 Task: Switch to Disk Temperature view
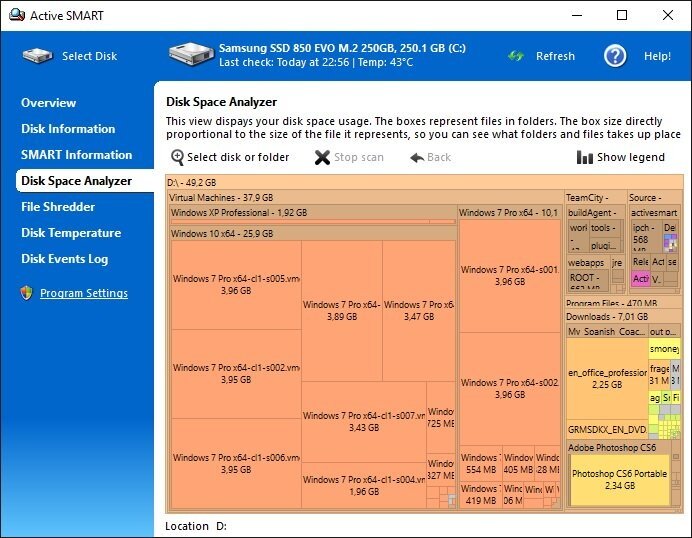click(71, 233)
